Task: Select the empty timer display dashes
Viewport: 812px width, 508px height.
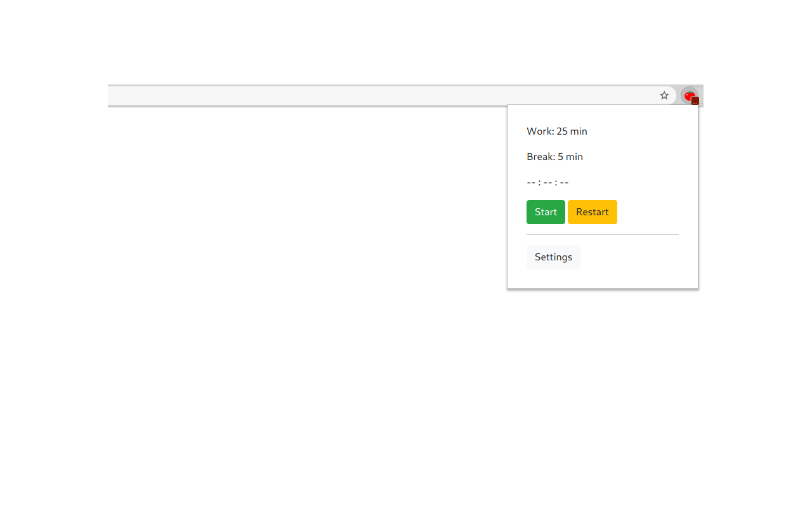Action: (547, 182)
